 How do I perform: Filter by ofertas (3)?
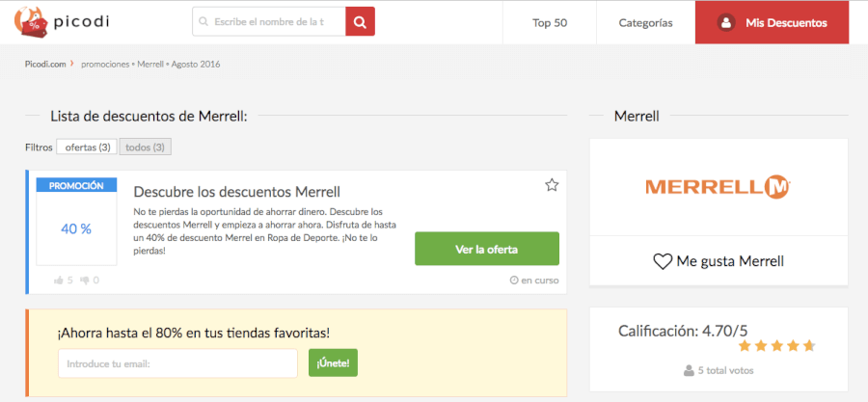coord(87,147)
